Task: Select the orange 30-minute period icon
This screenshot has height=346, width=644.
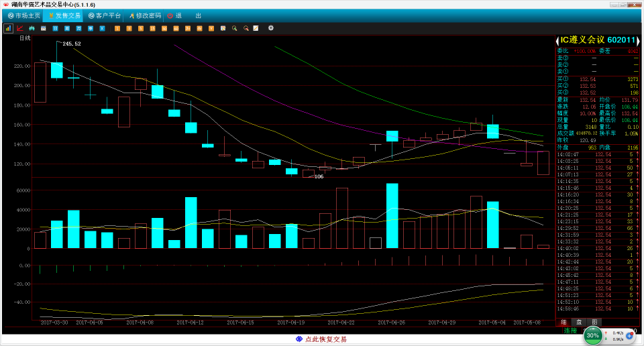Action: (x=164, y=28)
